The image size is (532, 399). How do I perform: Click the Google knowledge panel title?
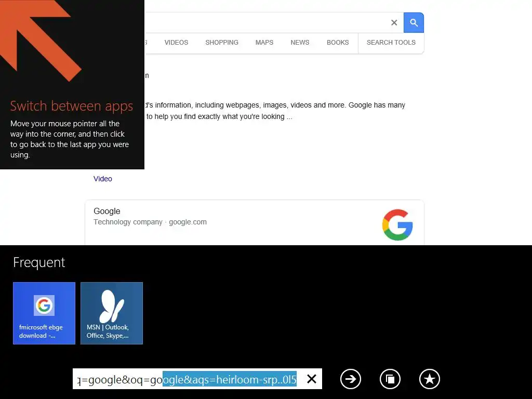tap(107, 211)
